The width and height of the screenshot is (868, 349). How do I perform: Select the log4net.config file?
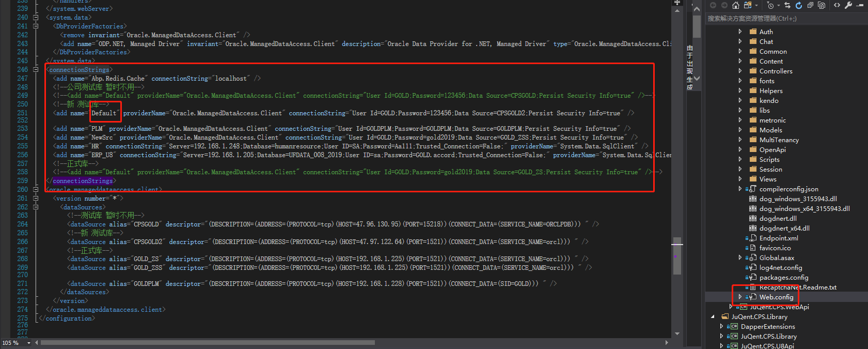(x=780, y=268)
